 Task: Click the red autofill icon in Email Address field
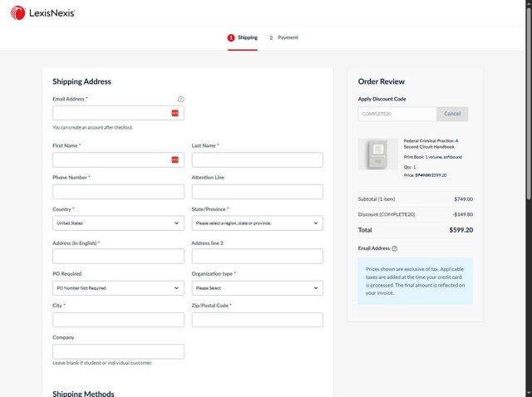point(175,113)
